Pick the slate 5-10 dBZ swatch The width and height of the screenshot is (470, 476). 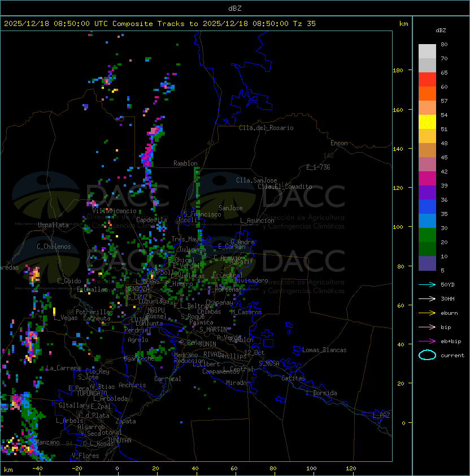tap(427, 263)
